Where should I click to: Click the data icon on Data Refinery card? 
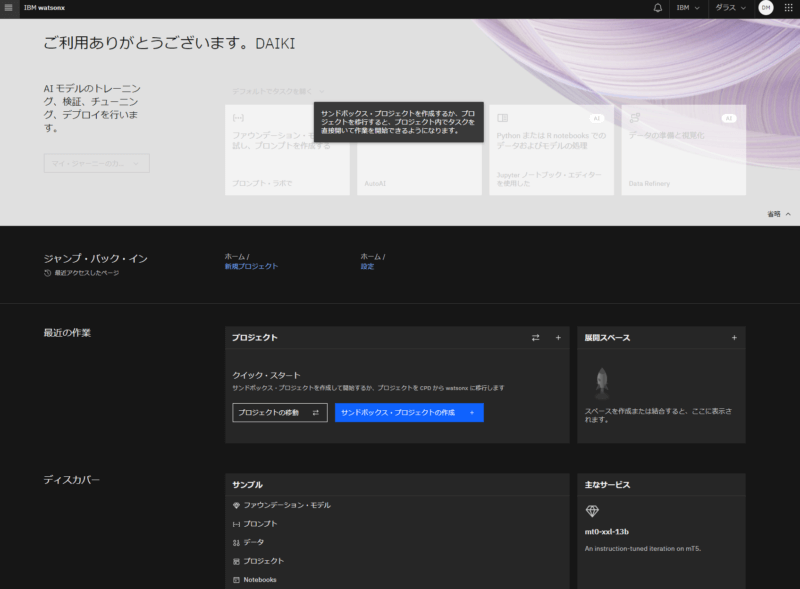(x=635, y=118)
